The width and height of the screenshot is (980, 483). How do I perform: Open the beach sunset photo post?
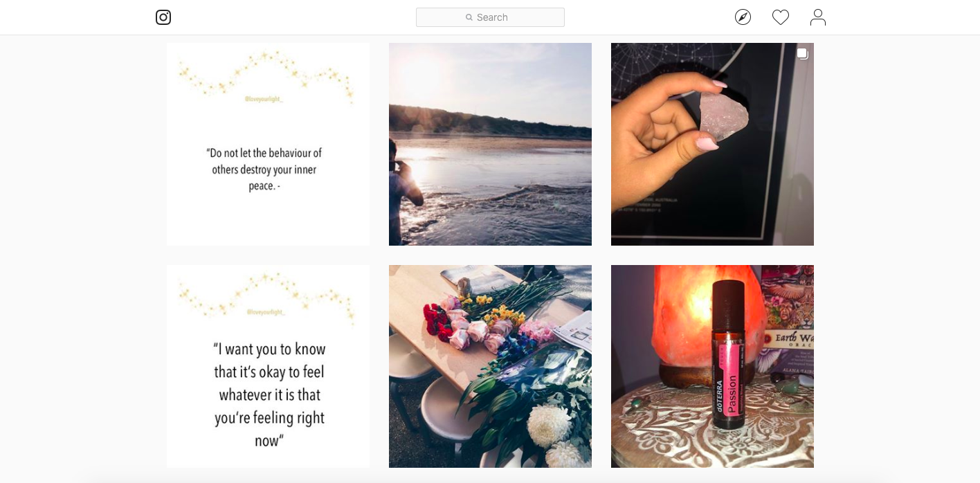[x=490, y=144]
